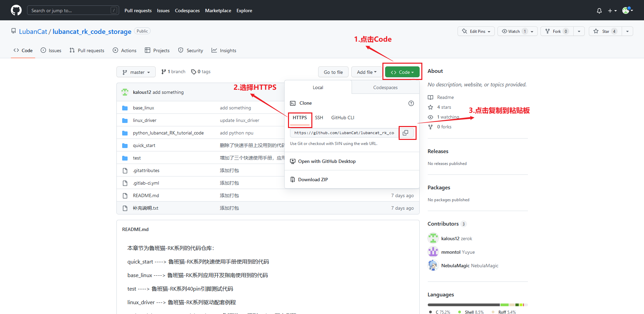Click kalous12 commit author avatar
Viewport: 644px width, 314px height.
125,92
